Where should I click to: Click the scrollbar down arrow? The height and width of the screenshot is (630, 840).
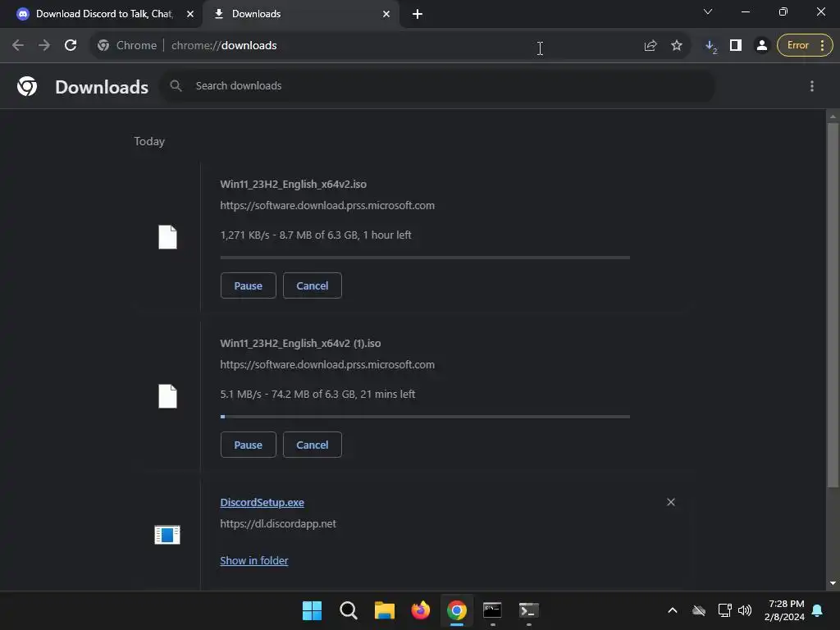pyautogui.click(x=833, y=583)
